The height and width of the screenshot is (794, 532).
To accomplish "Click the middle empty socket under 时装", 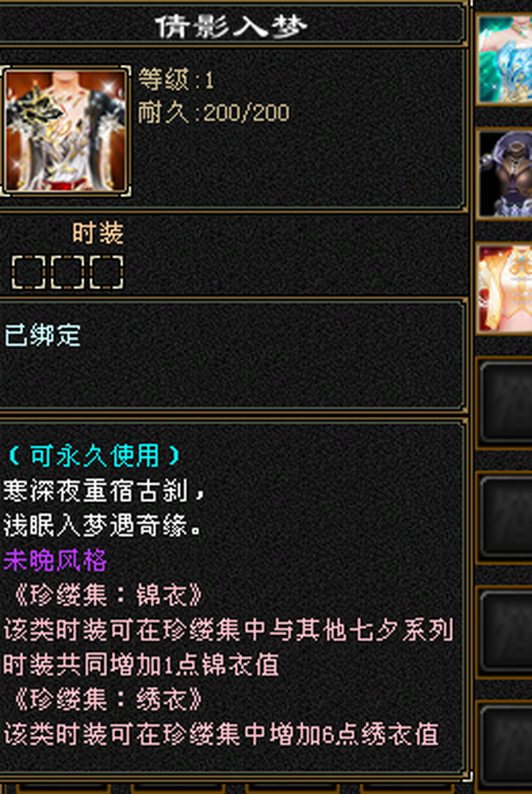I will click(67, 272).
